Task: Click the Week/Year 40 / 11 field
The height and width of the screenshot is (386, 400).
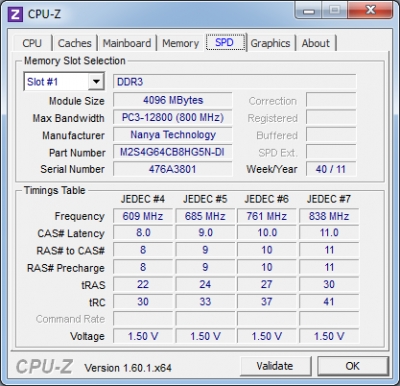Action: pyautogui.click(x=331, y=169)
